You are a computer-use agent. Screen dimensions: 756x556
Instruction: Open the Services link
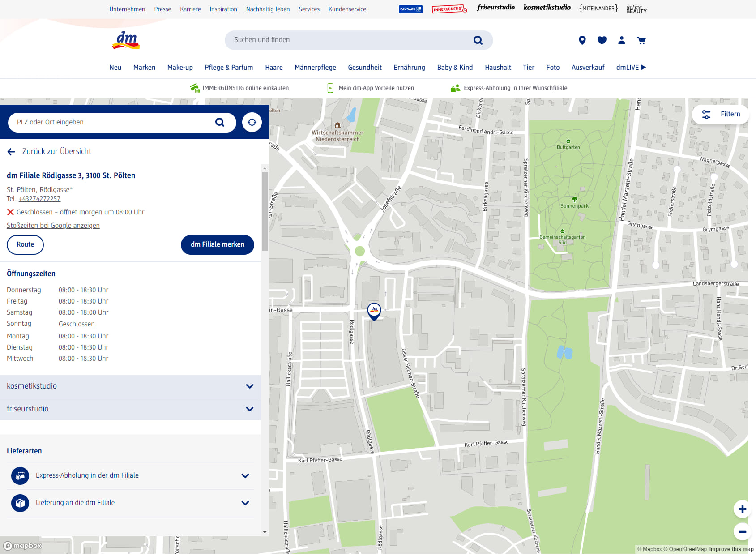pos(309,9)
